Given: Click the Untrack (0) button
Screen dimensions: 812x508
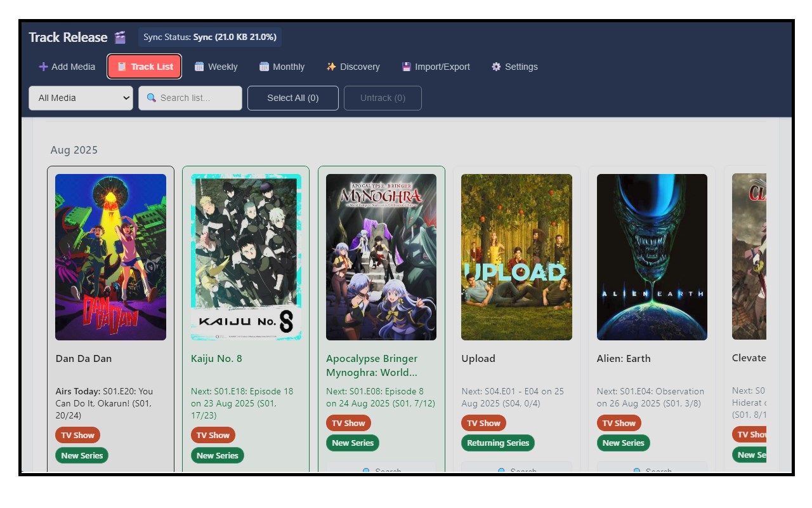Looking at the screenshot, I should [383, 98].
